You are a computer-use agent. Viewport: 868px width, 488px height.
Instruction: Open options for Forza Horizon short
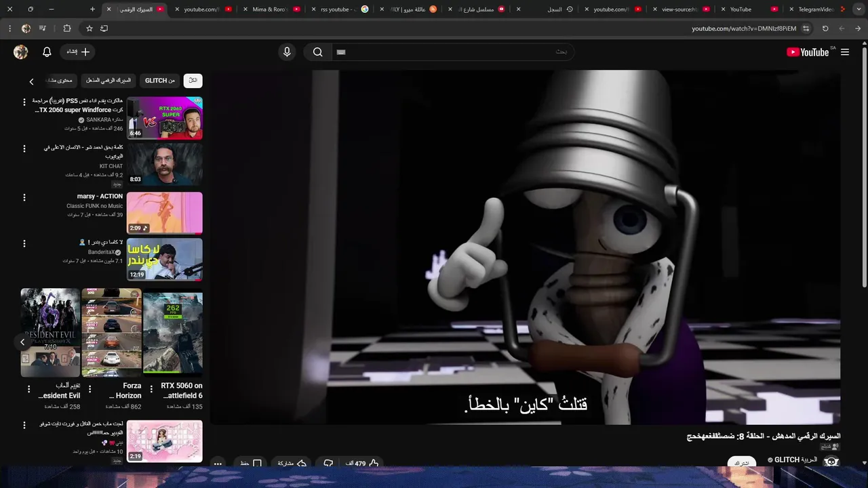pos(90,389)
